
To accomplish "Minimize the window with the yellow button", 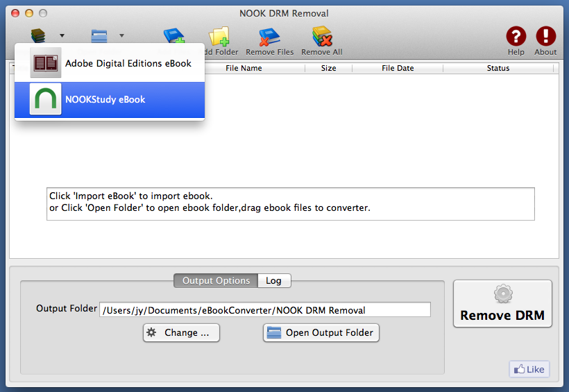I will coord(29,13).
